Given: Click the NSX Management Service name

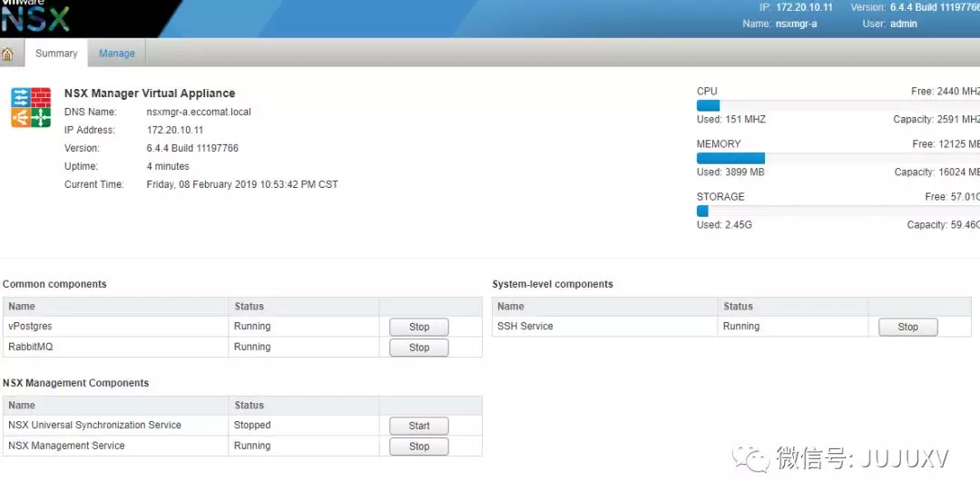Looking at the screenshot, I should [66, 446].
